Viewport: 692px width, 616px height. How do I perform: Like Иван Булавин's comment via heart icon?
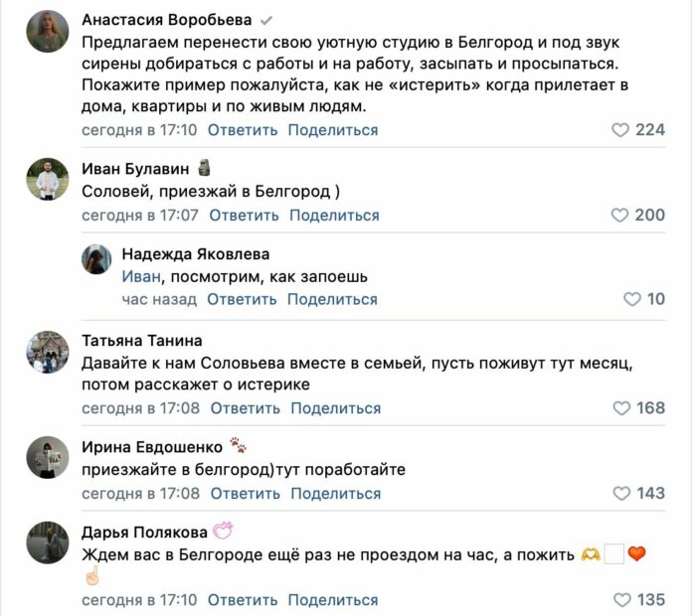click(620, 216)
